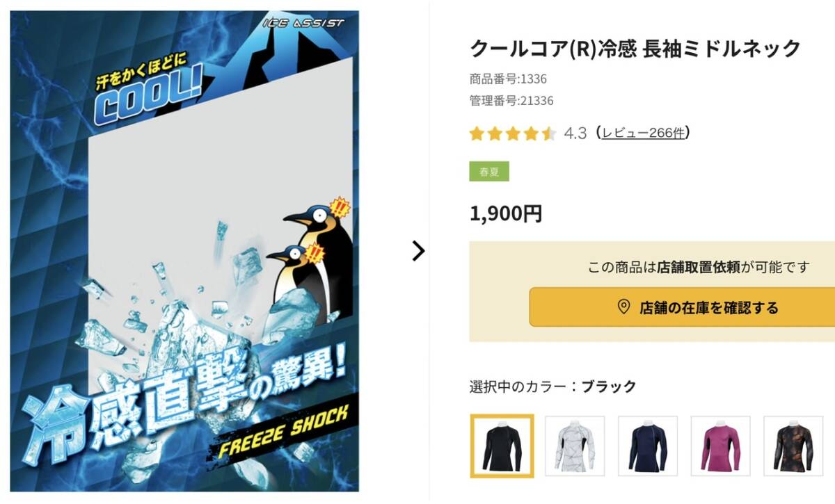This screenshot has height=504, width=835.
Task: Click 店舗の在庫を確認する button
Action: coord(682,307)
